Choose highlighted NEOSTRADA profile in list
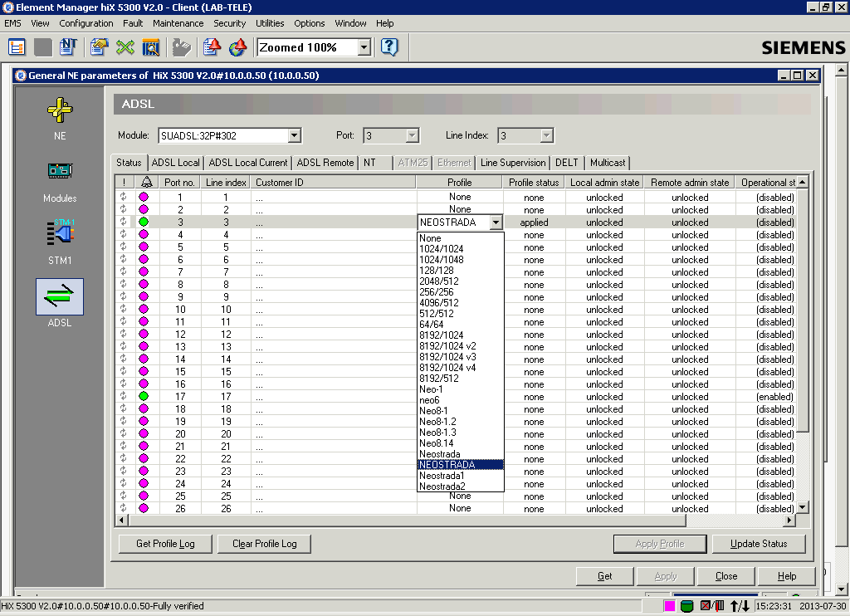The width and height of the screenshot is (850, 616). [460, 465]
